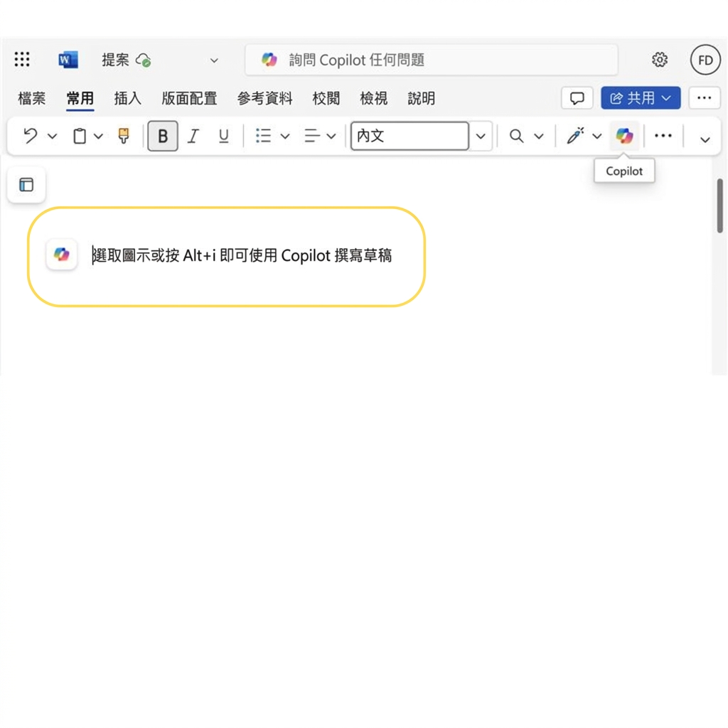Open the 版面配置 tab
Image resolution: width=728 pixels, height=728 pixels.
(189, 98)
